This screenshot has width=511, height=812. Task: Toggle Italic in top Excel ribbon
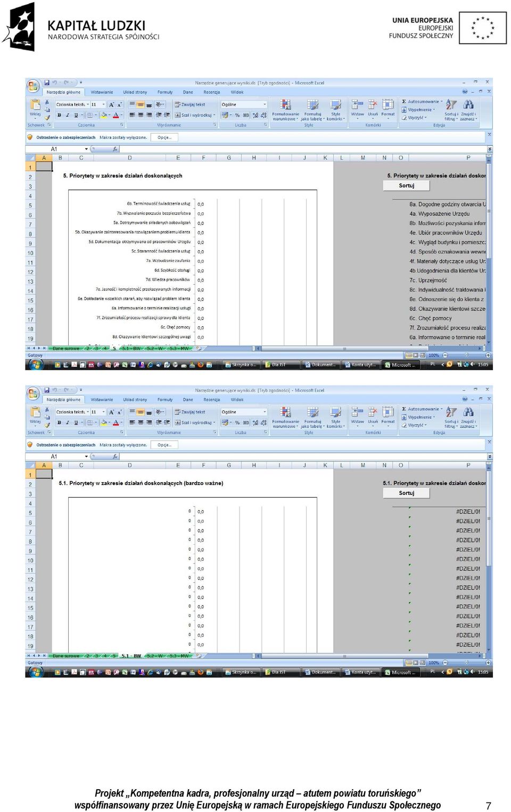67,115
